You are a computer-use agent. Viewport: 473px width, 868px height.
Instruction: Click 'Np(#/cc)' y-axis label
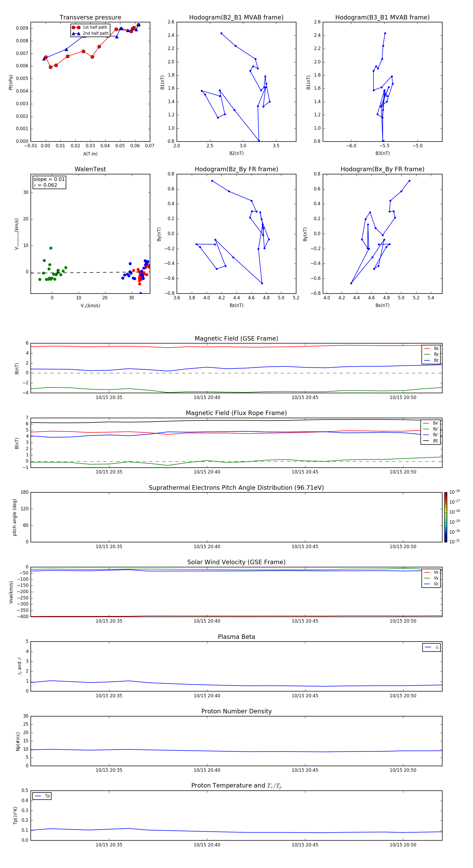pos(18,742)
